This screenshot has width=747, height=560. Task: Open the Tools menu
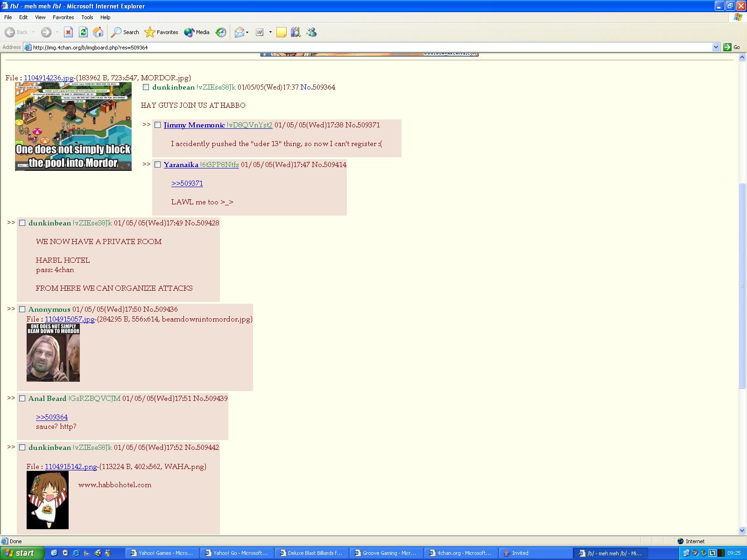(x=87, y=17)
